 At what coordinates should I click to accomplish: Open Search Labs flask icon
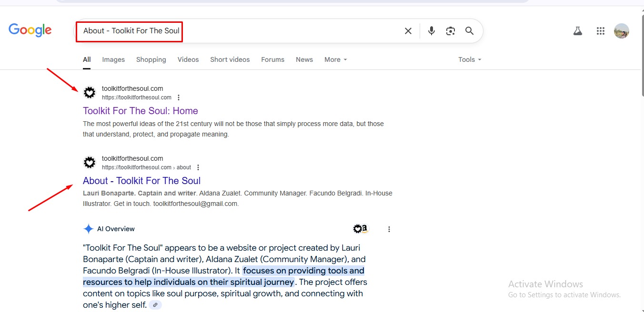click(x=578, y=31)
